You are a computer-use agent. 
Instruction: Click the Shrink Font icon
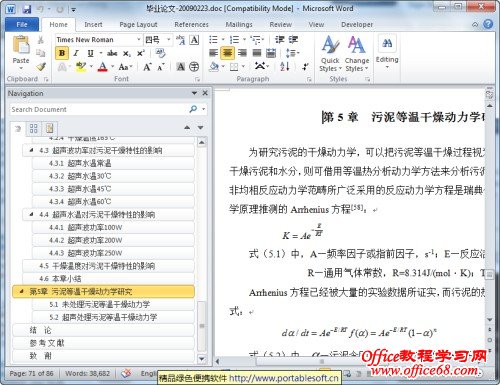coord(161,67)
